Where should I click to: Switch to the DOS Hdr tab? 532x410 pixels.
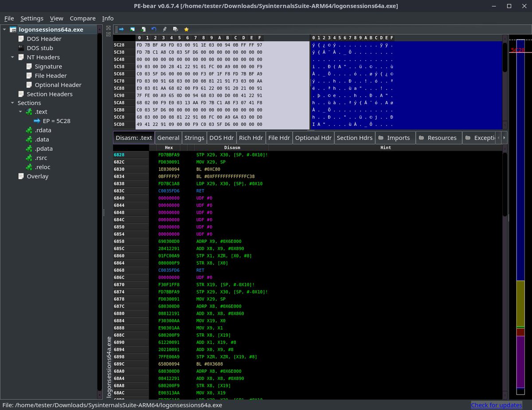click(x=221, y=138)
